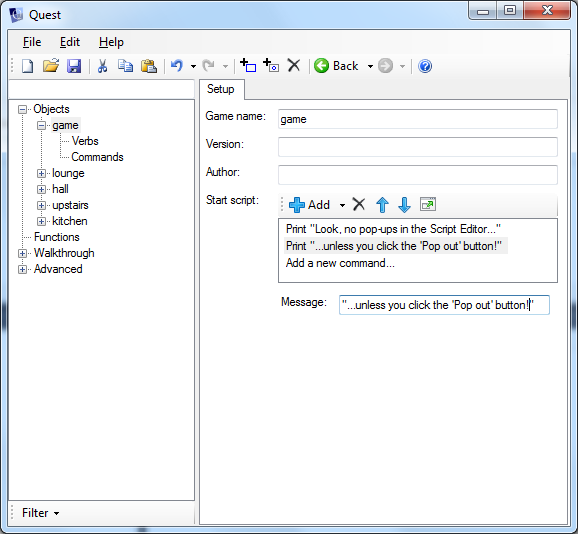Select Walkthrough in the tree

pyautogui.click(x=64, y=253)
